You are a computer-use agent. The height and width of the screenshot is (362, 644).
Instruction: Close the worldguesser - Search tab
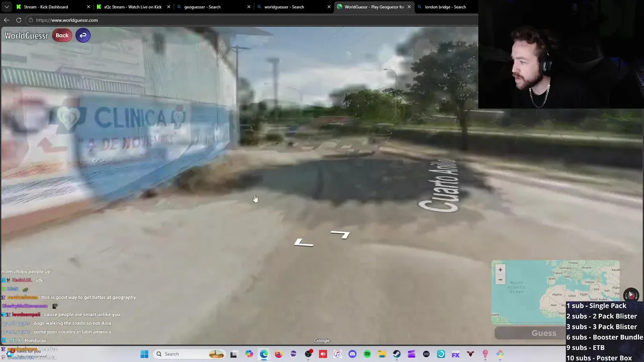[329, 7]
